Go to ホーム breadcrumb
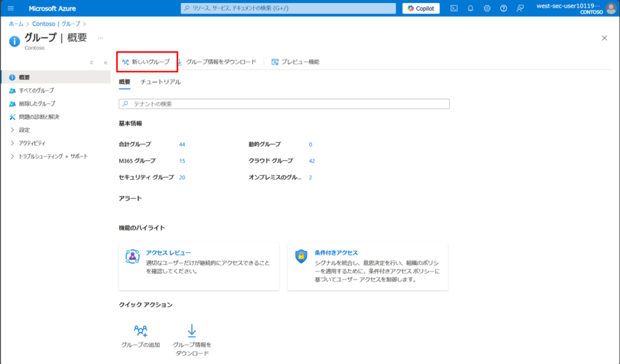620x364 pixels. point(16,24)
